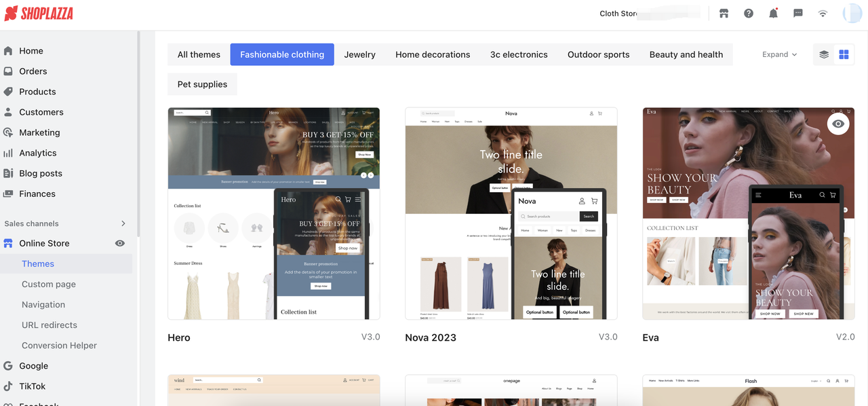Click the Marketing sidebar icon
Image resolution: width=868 pixels, height=406 pixels.
pyautogui.click(x=8, y=132)
